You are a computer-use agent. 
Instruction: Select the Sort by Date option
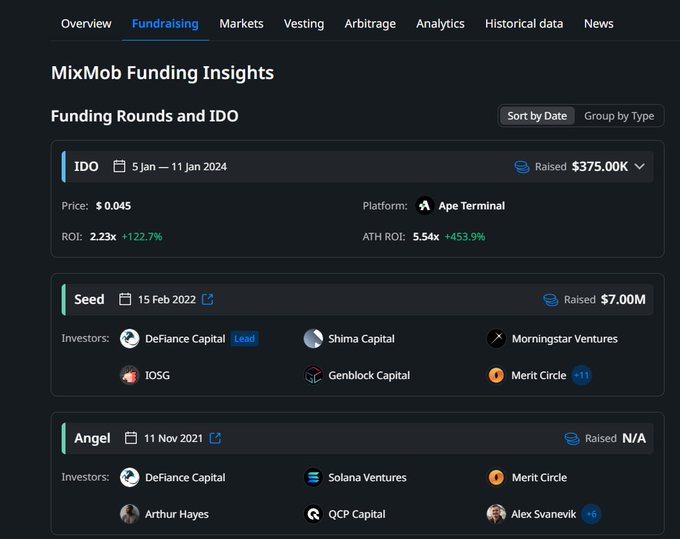[537, 116]
